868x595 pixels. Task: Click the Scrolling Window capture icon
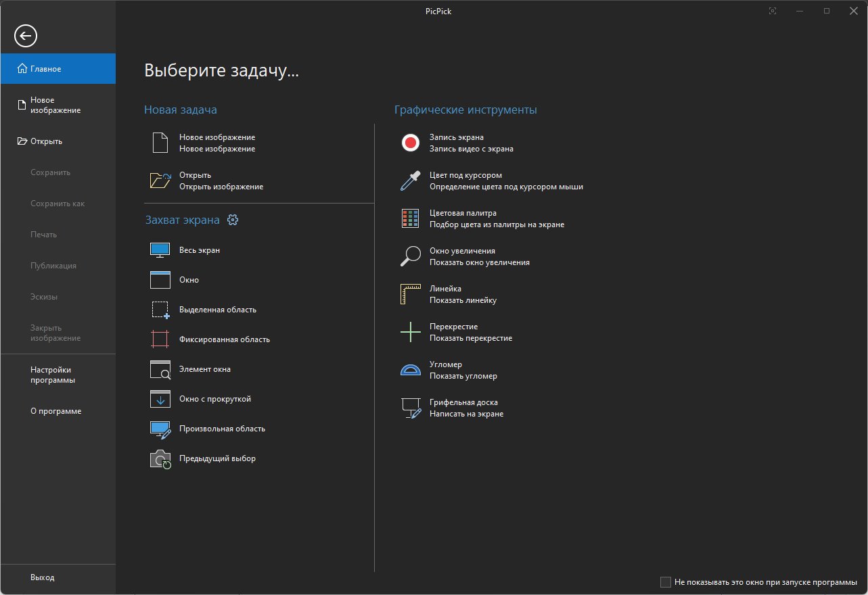pyautogui.click(x=160, y=399)
